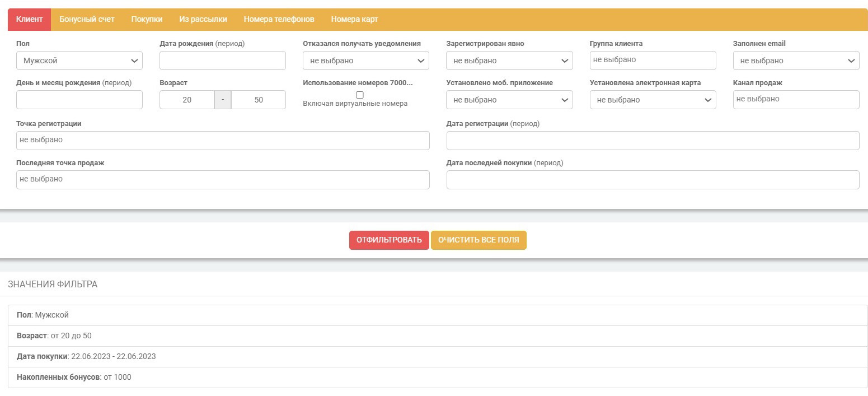Open the Номера карт tab
868x396 pixels.
[x=354, y=19]
